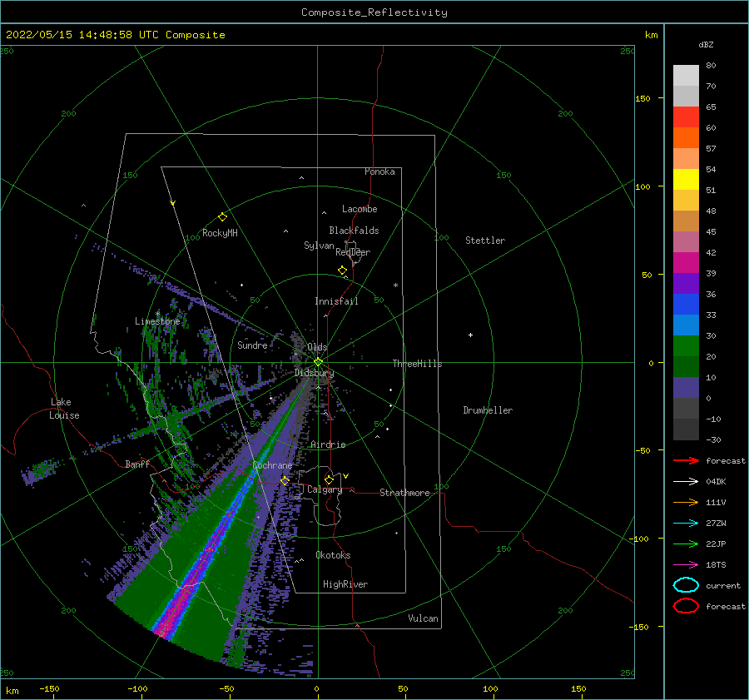
Task: Click the Banff label
Action: pos(137,464)
